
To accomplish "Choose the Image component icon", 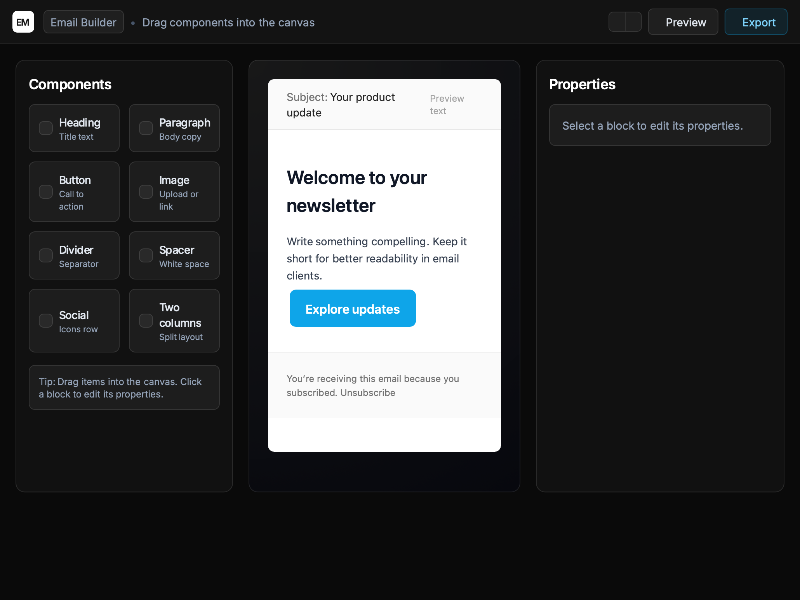I will click(146, 192).
